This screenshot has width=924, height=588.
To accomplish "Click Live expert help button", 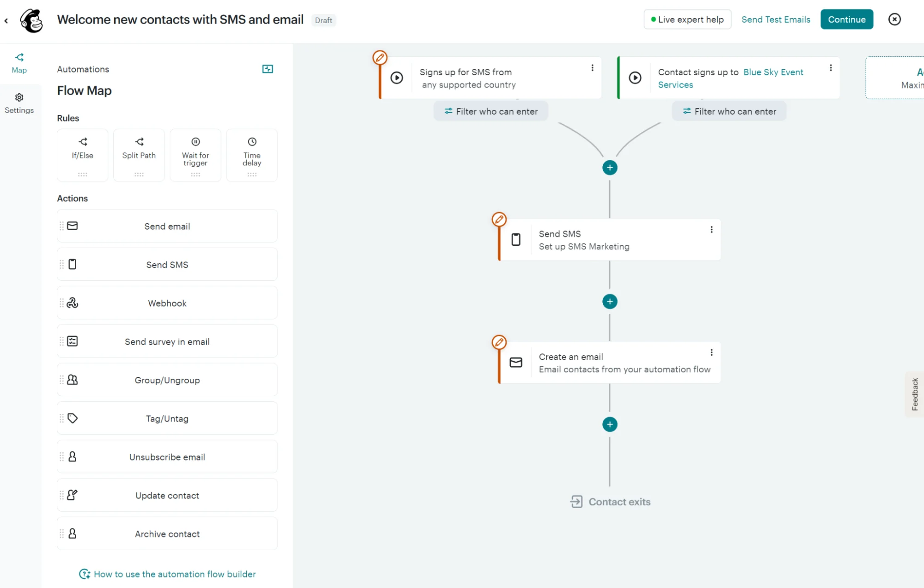I will point(687,19).
